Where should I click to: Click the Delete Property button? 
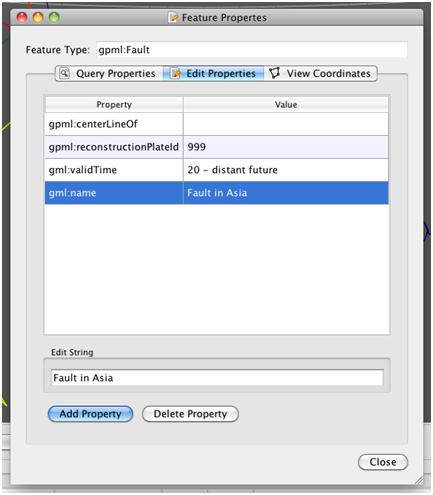pos(190,414)
